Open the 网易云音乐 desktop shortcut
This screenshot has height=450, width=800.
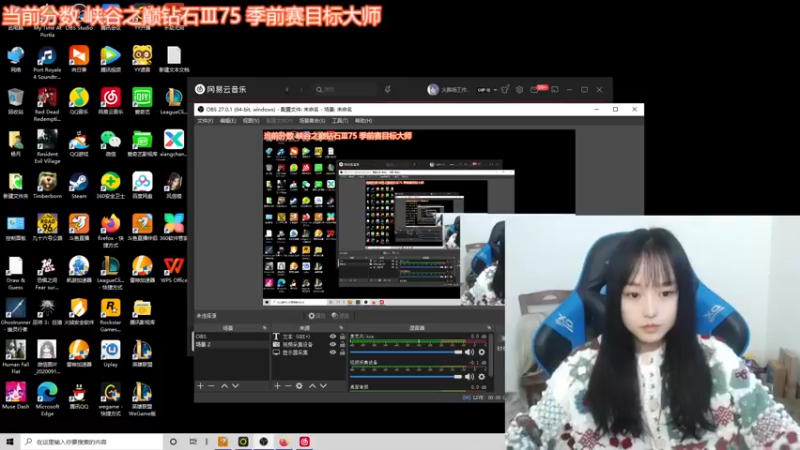pos(110,101)
